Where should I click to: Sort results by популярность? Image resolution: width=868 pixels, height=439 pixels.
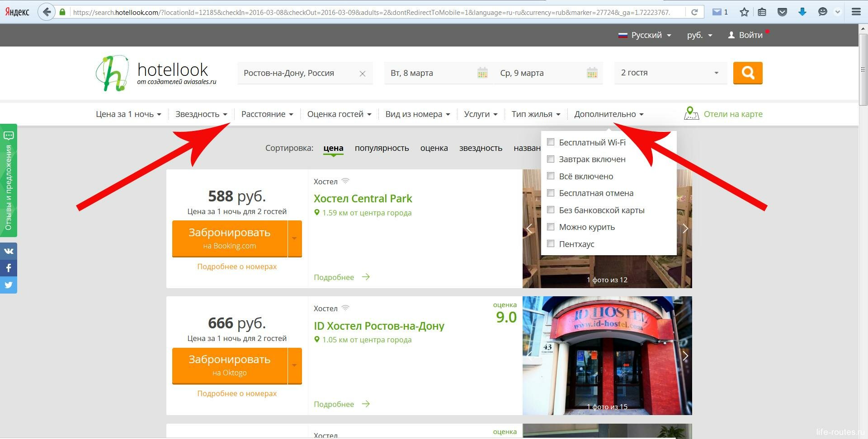382,148
